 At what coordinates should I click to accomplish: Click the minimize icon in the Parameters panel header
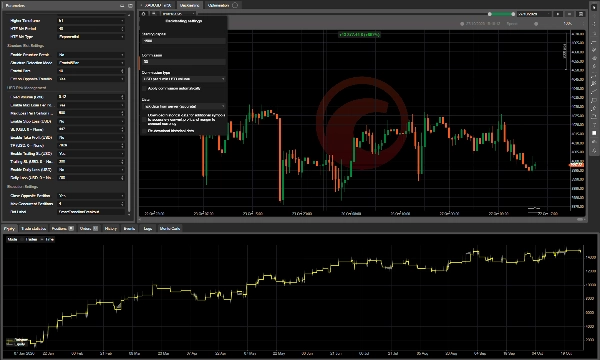[x=122, y=6]
